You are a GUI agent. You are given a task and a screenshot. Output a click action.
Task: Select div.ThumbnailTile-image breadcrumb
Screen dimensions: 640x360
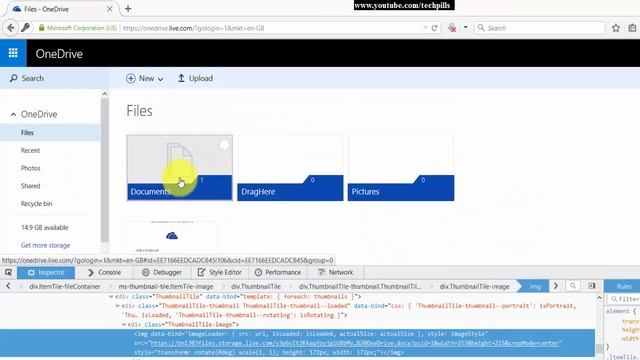click(x=474, y=287)
